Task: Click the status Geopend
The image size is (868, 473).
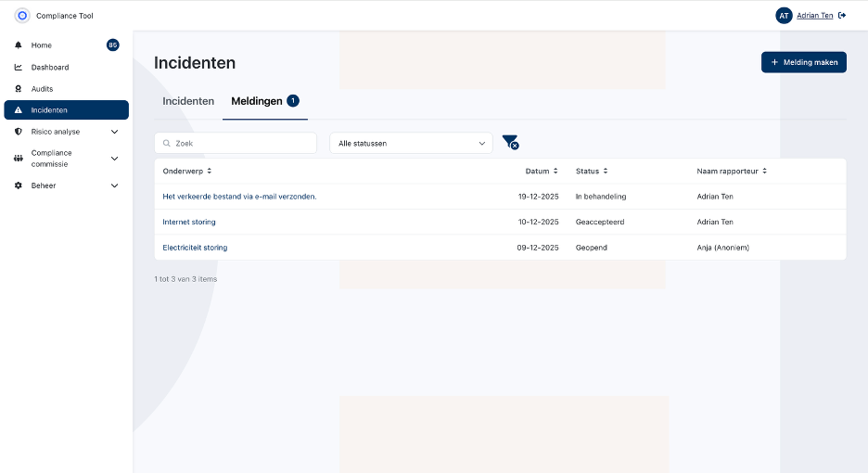Action: point(592,248)
